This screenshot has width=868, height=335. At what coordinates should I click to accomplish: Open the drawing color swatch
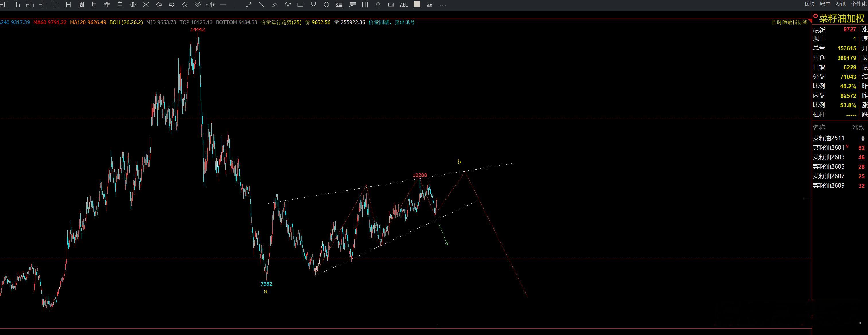[x=417, y=4]
